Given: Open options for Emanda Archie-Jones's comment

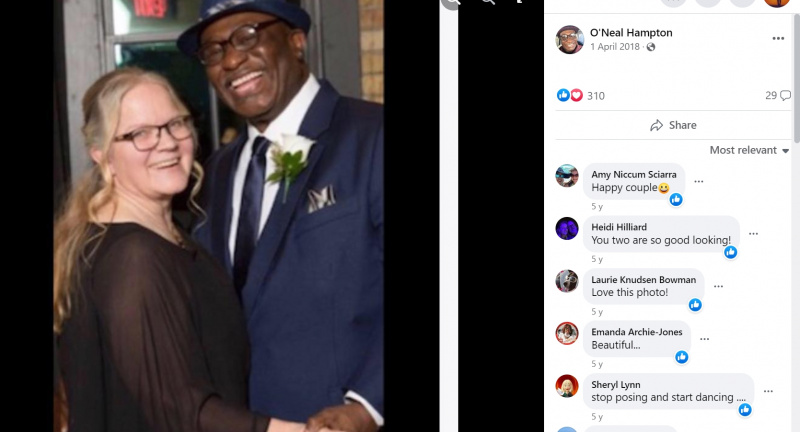Looking at the screenshot, I should [705, 339].
